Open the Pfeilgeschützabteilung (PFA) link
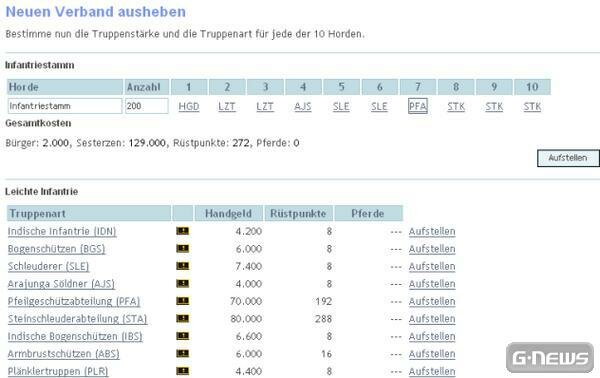This screenshot has height=378, width=600. click(x=74, y=301)
